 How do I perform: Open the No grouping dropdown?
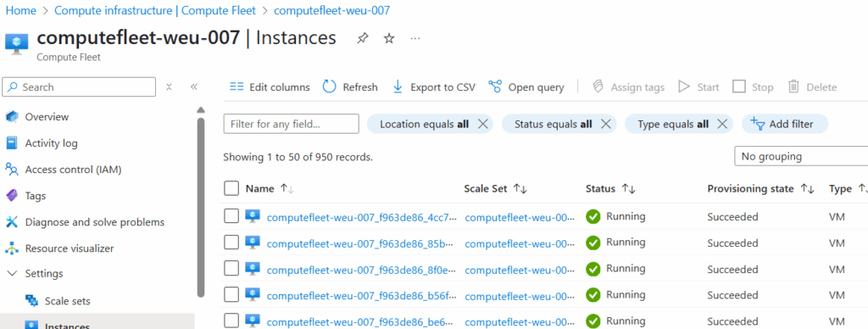[x=801, y=157]
